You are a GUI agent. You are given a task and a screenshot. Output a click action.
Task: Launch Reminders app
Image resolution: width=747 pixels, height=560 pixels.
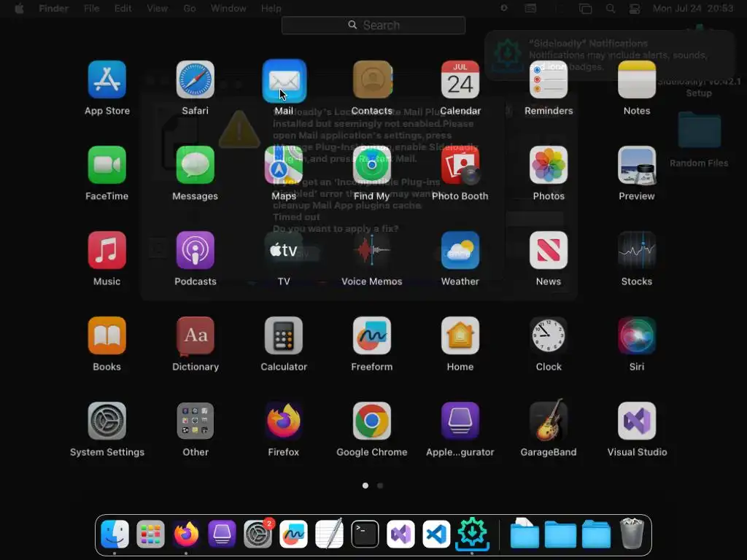[x=549, y=79]
